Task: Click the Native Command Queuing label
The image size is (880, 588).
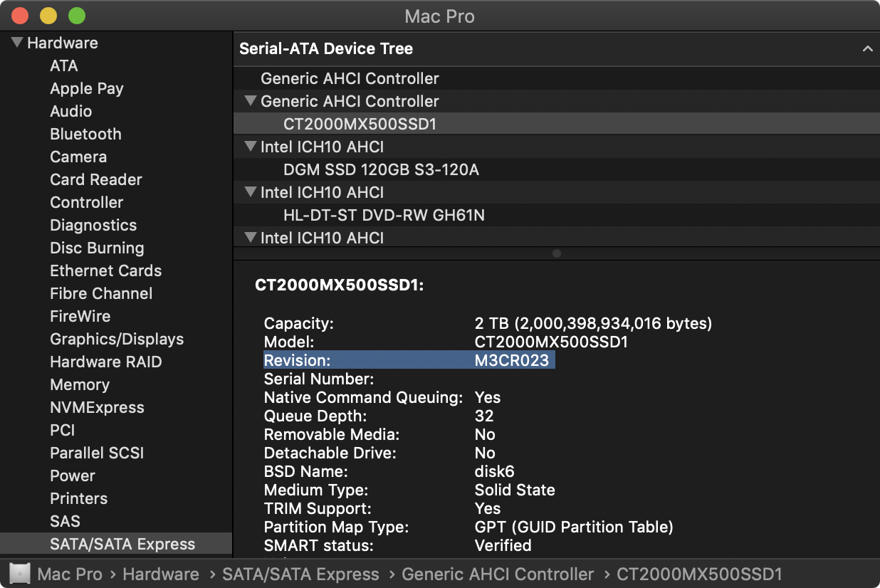Action: (x=363, y=397)
